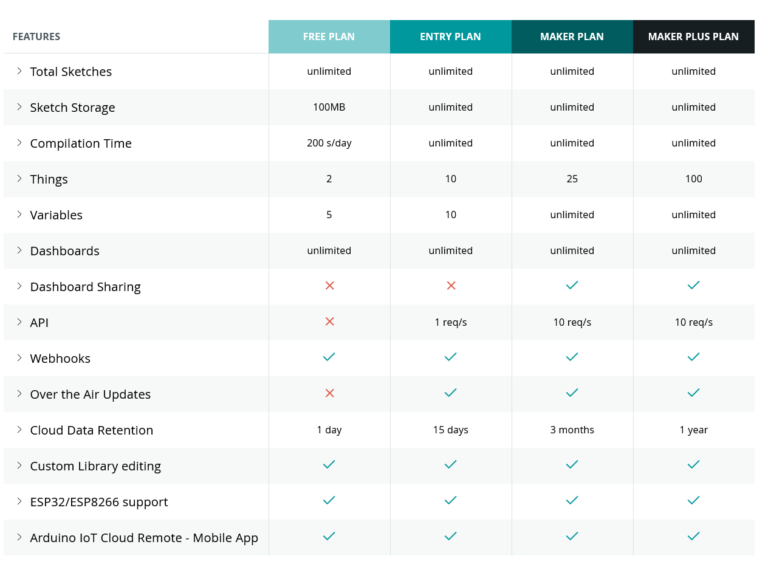Select the Free Plan column header
The height and width of the screenshot is (564, 768).
(x=329, y=37)
